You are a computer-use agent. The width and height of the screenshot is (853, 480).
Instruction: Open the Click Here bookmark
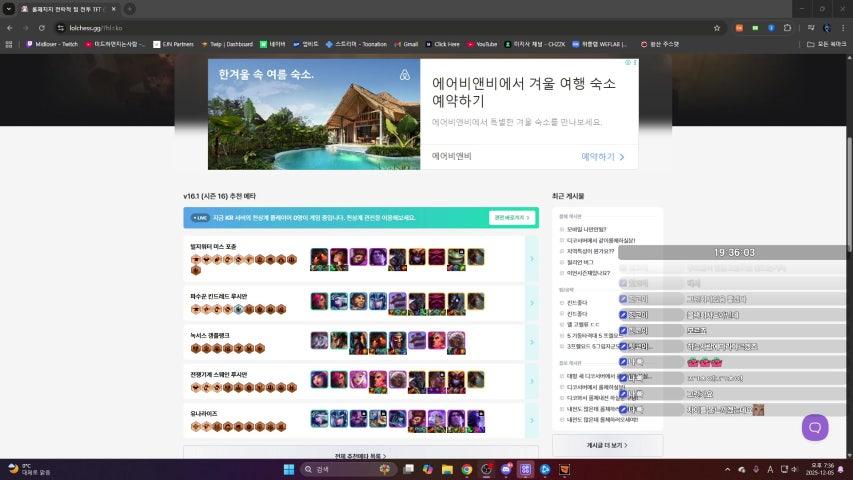click(x=442, y=44)
